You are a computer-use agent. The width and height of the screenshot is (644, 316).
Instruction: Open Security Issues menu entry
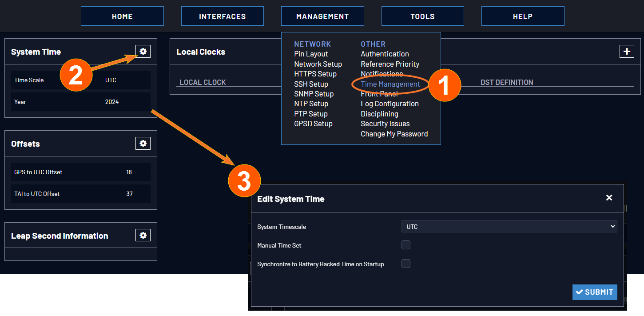click(385, 124)
